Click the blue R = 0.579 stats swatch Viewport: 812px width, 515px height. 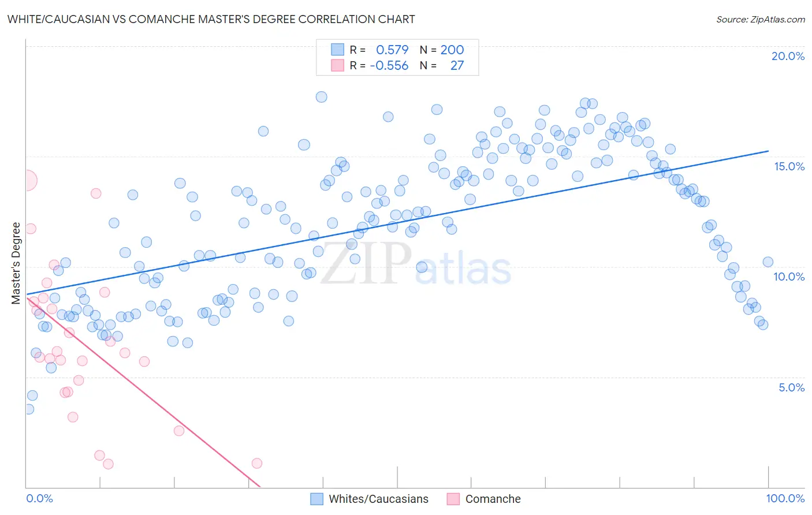coord(337,50)
